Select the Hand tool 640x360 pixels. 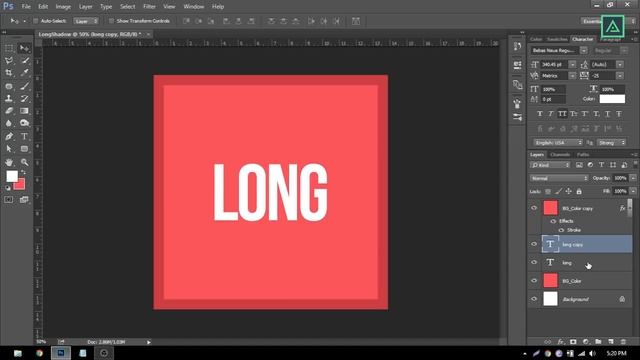[x=9, y=162]
